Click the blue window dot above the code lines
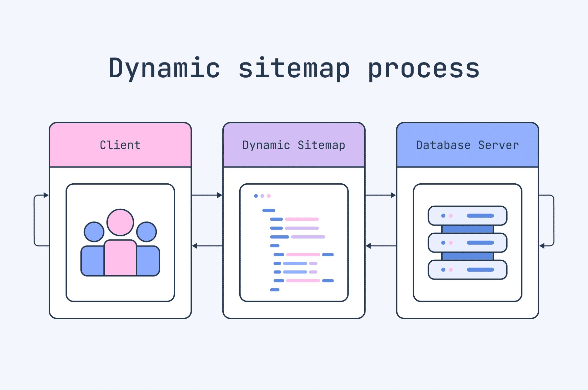The height and width of the screenshot is (390, 588). tap(256, 195)
